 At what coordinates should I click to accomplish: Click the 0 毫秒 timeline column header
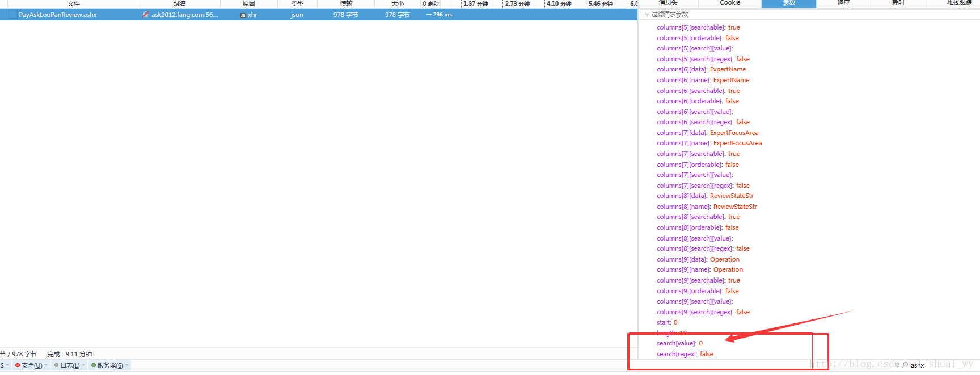[431, 3]
